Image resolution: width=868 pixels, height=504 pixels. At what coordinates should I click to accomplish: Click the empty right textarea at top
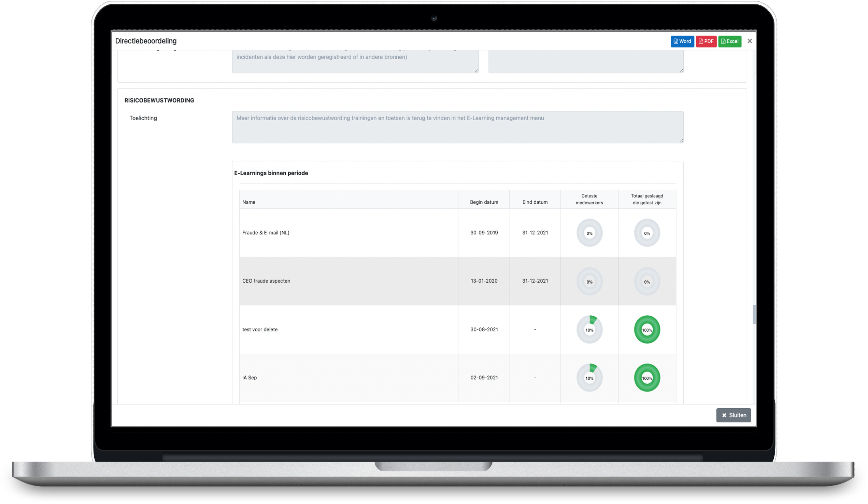[586, 62]
